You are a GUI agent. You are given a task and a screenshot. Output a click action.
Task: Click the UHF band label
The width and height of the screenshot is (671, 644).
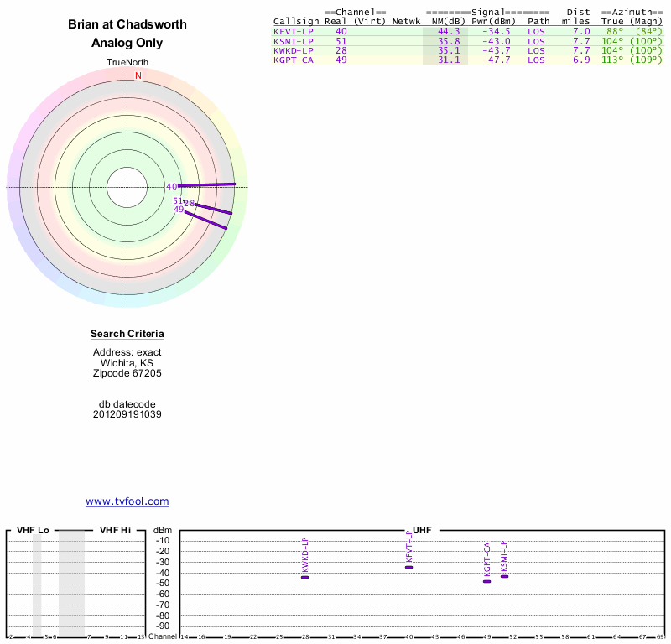point(422,530)
